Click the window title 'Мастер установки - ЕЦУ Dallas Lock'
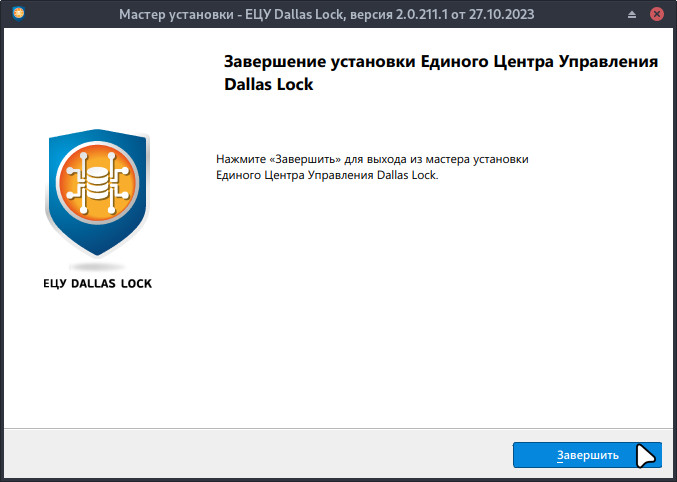677x482 pixels. pos(232,15)
